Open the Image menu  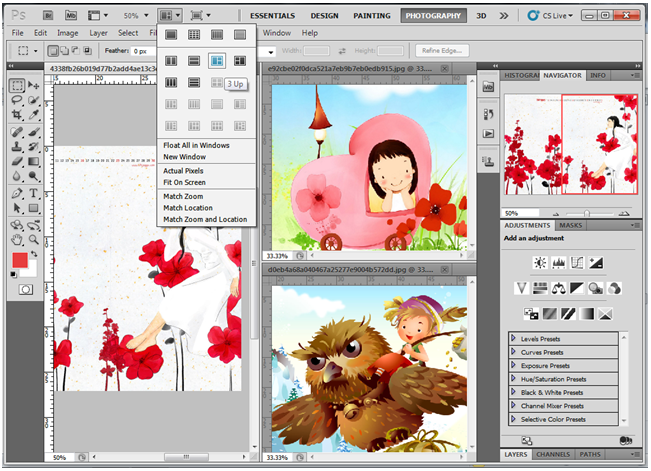click(x=68, y=33)
